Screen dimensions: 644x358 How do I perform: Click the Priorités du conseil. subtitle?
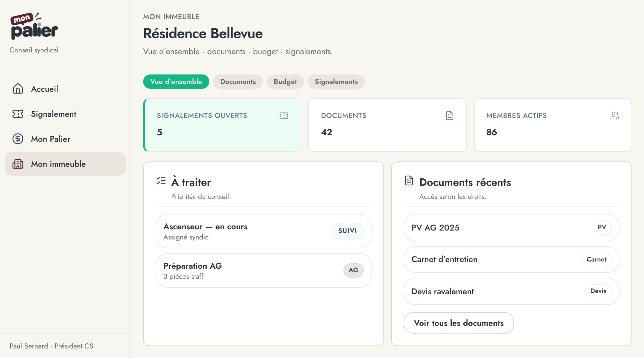[x=201, y=197]
